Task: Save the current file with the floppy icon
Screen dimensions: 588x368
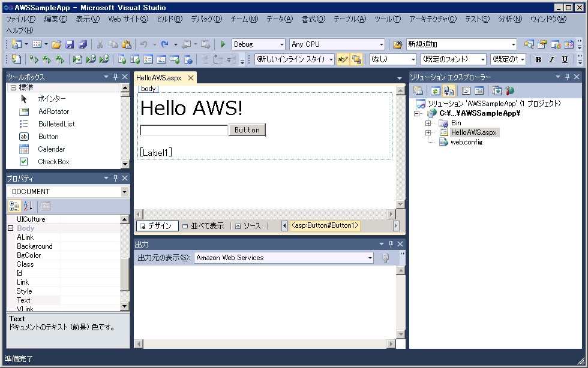Action: (x=70, y=44)
